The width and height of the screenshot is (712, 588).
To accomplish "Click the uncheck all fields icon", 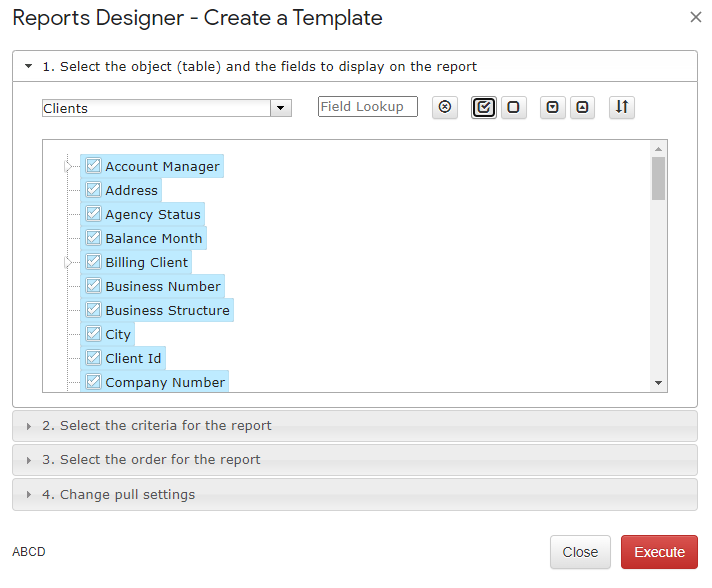I will (x=514, y=107).
